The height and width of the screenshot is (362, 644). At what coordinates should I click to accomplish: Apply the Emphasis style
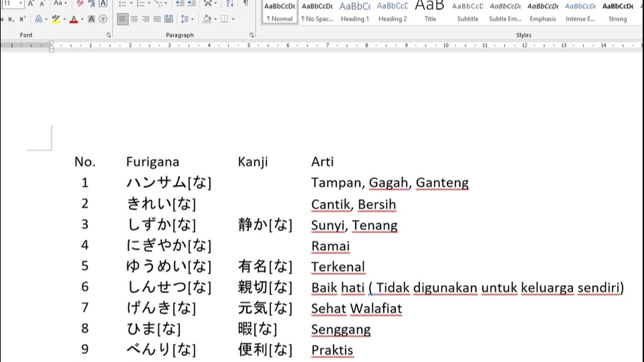543,11
